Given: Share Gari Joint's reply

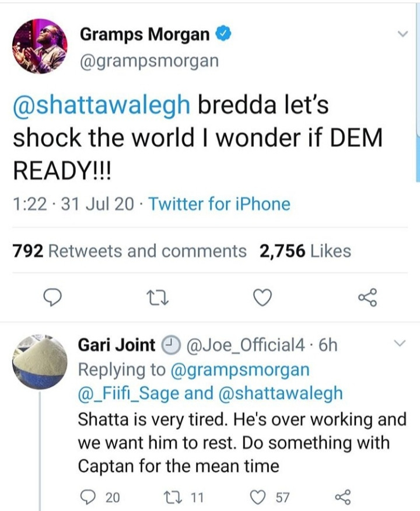Looking at the screenshot, I should (x=343, y=498).
